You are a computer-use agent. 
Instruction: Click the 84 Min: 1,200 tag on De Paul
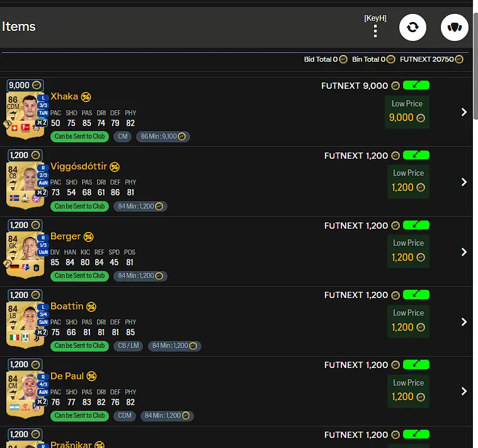tap(167, 416)
